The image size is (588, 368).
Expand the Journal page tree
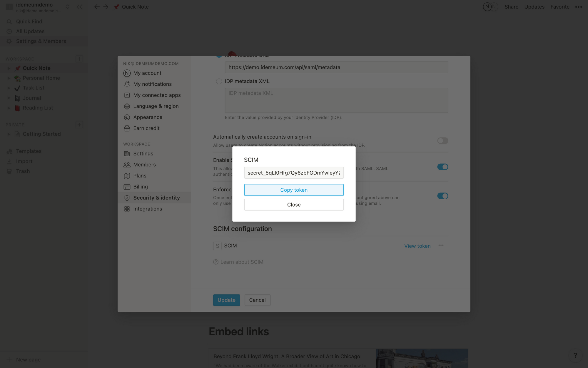click(9, 98)
